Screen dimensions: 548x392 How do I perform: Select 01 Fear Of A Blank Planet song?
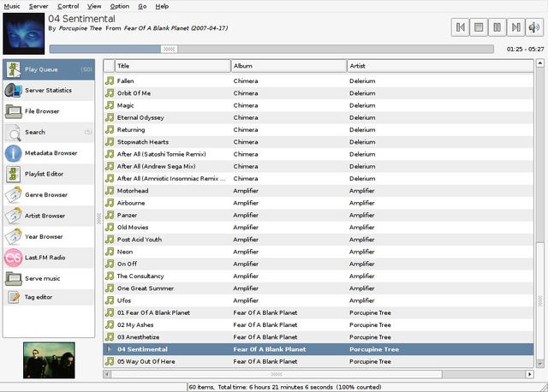[x=319, y=312]
